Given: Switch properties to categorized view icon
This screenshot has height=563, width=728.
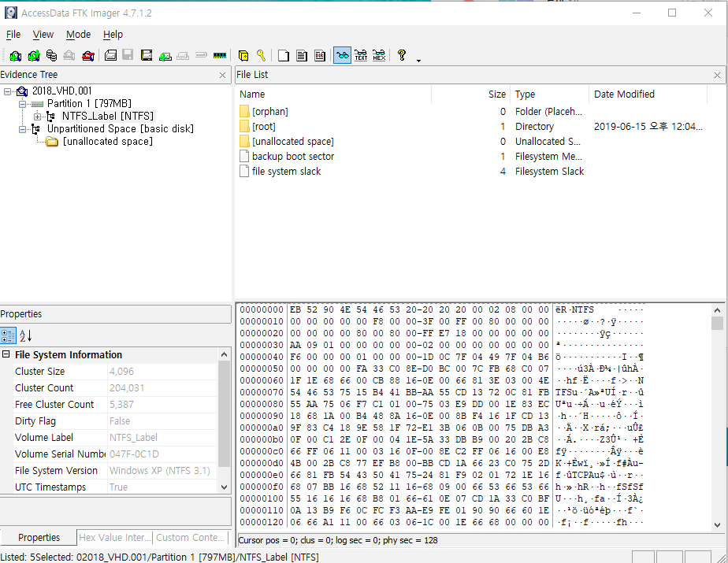Looking at the screenshot, I should click(x=8, y=335).
